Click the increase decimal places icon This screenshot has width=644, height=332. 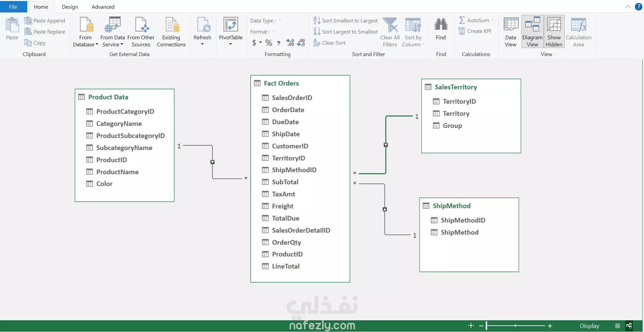click(x=290, y=43)
